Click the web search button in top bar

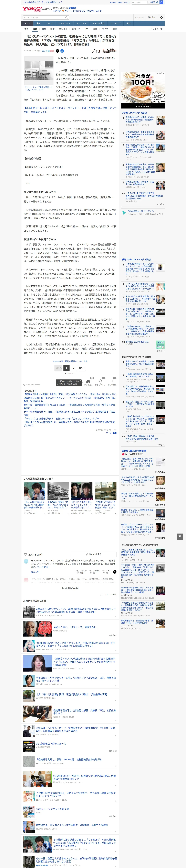click(x=161, y=2)
